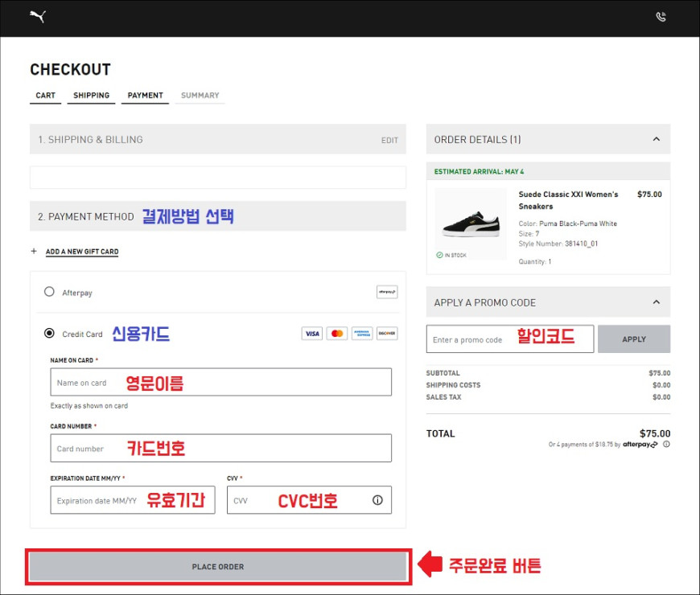The width and height of the screenshot is (700, 595).
Task: Click the Shipping Costs $0.00 value
Action: 661,385
